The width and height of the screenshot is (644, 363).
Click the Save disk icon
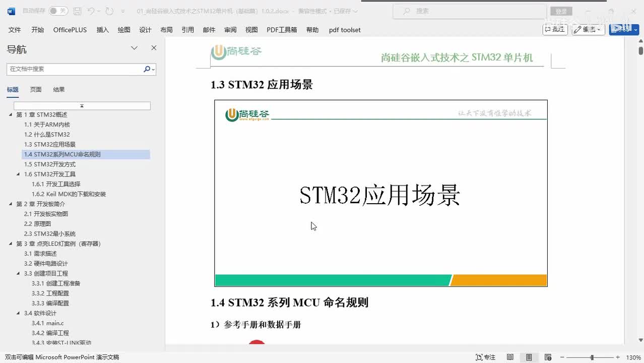click(x=77, y=11)
